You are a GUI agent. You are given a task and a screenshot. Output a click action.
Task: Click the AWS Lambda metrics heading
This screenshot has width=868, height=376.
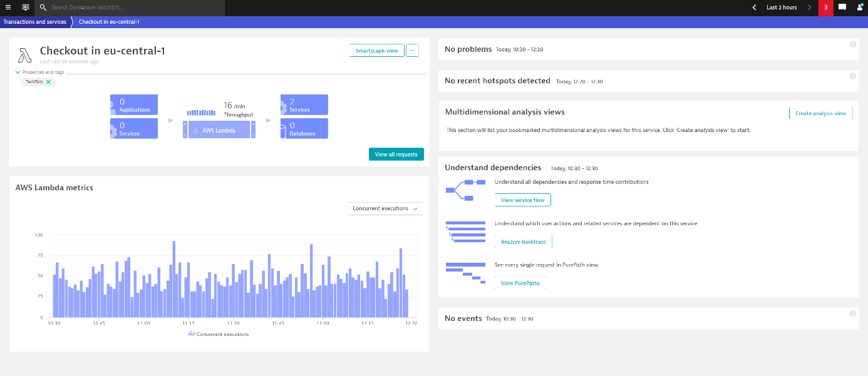click(x=54, y=187)
